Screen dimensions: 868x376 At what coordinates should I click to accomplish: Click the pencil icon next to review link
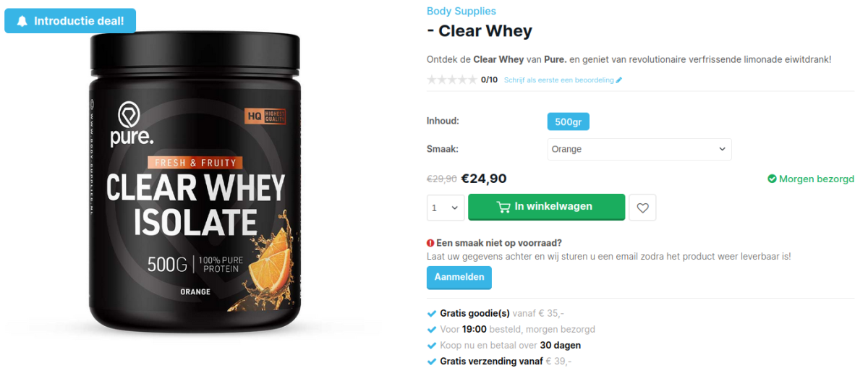(x=619, y=80)
